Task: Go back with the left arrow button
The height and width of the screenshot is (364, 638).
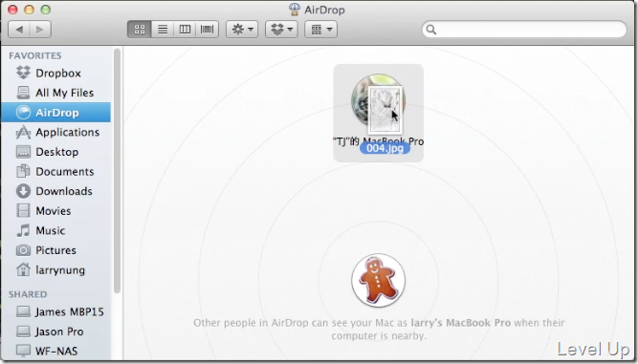Action: [19, 30]
